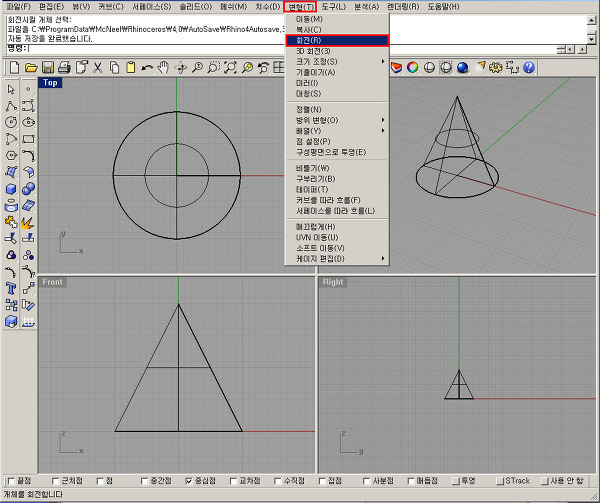600x503 pixels.
Task: Choose 3D 회전(3) menu entry
Action: [337, 51]
